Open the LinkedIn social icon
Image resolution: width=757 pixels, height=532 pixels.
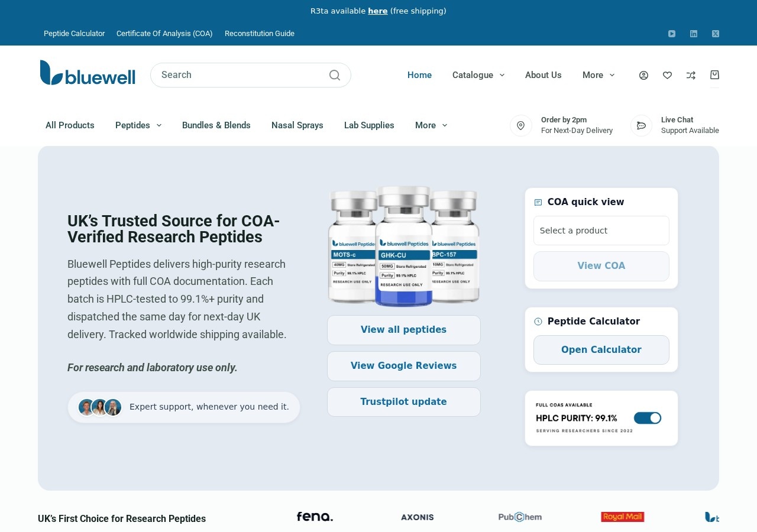coord(694,34)
